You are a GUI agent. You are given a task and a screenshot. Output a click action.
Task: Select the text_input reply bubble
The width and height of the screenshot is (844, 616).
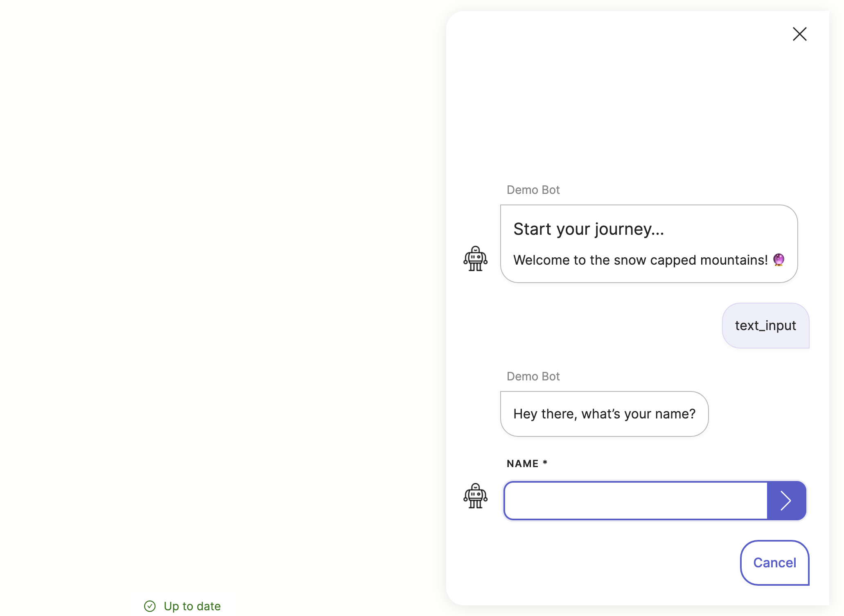click(765, 326)
